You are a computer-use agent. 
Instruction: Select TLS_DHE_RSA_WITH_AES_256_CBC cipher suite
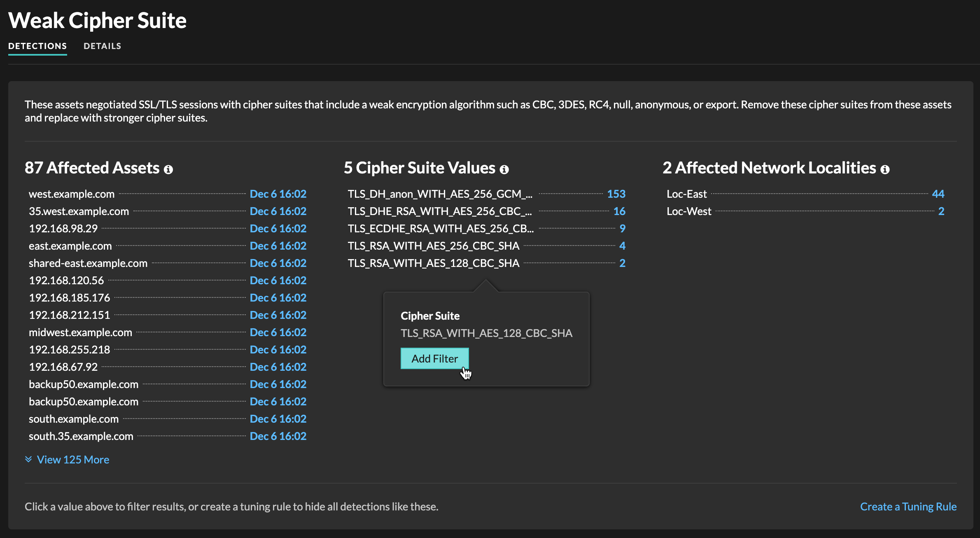[x=440, y=211]
